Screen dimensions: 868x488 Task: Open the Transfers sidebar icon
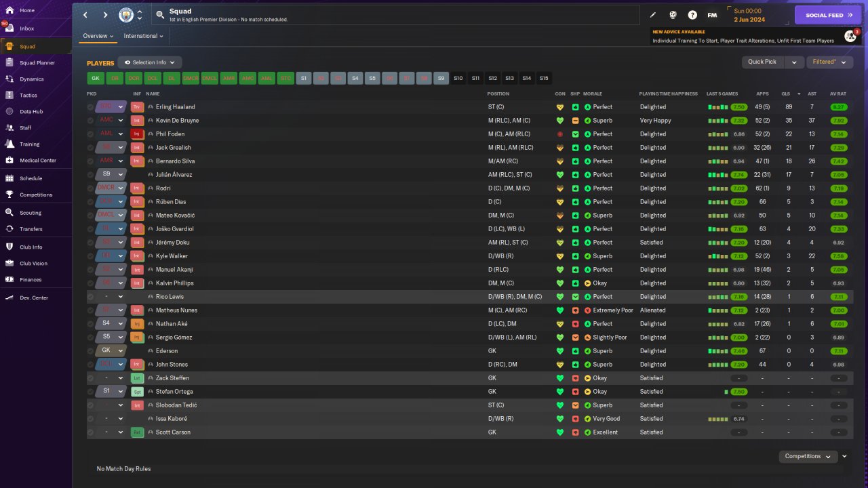point(9,229)
